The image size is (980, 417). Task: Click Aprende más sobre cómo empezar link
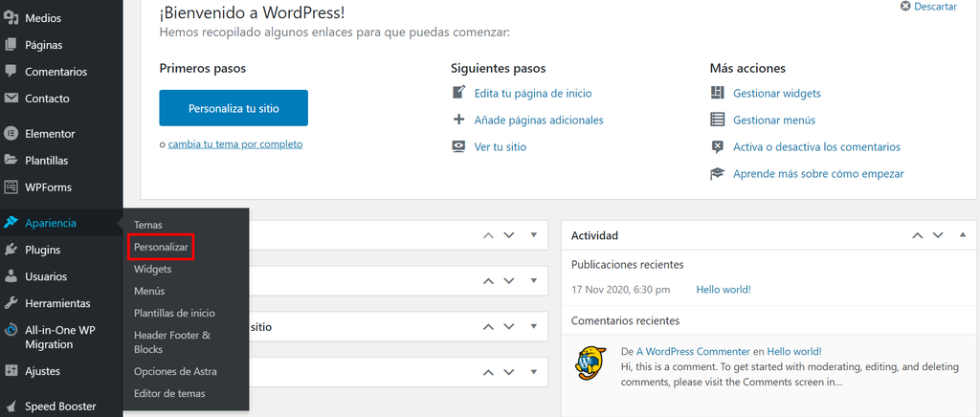click(x=819, y=173)
